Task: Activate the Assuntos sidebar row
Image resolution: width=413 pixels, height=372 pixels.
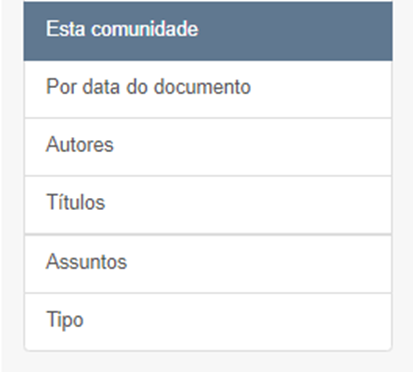Action: (208, 264)
